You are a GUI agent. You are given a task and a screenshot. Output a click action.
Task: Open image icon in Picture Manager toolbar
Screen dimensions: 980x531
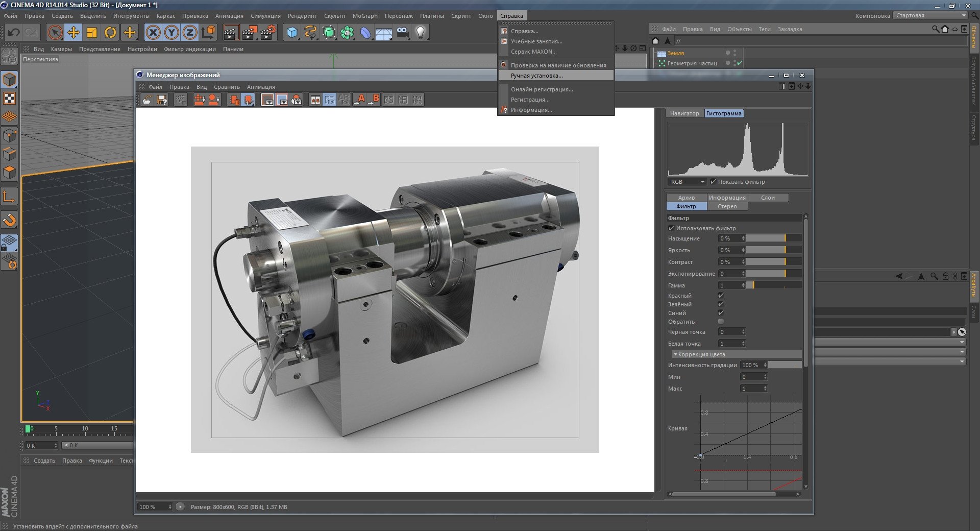(147, 100)
